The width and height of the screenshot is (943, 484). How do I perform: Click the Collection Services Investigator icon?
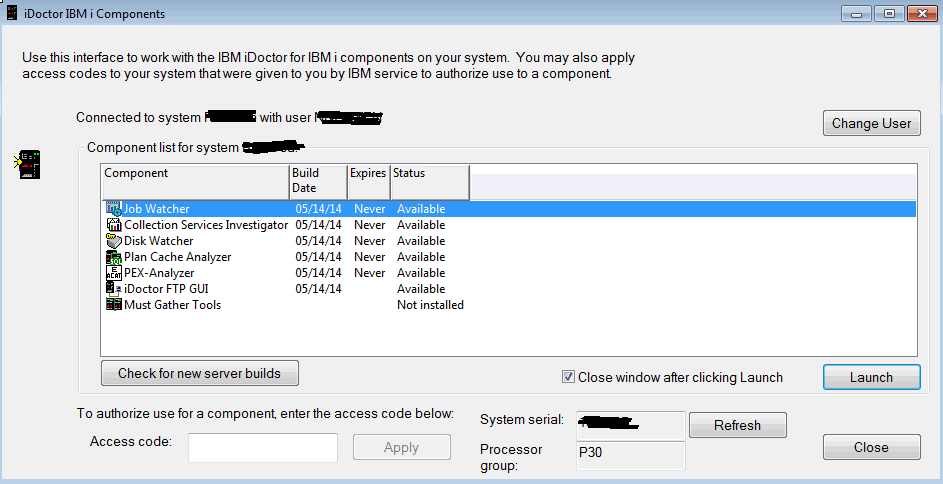click(x=114, y=225)
